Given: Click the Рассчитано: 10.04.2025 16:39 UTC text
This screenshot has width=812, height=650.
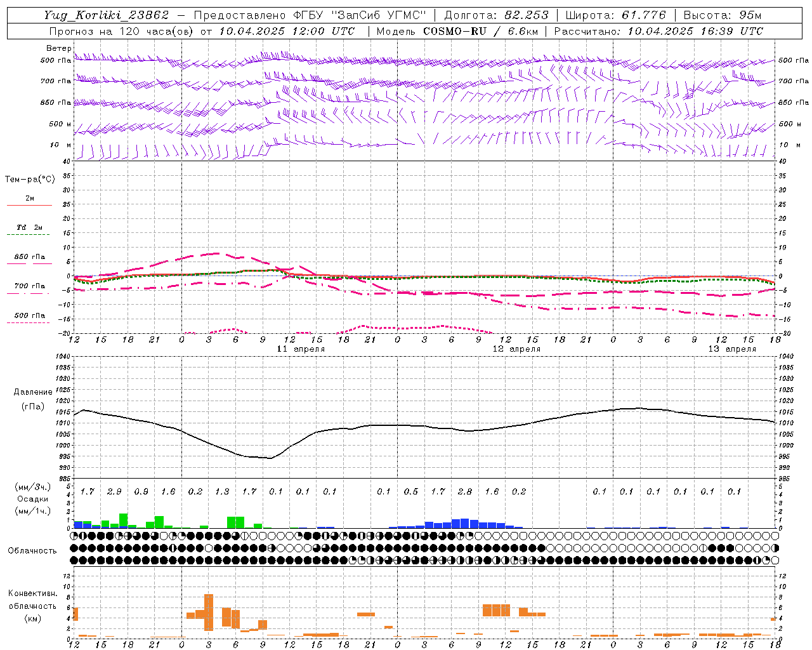Looking at the screenshot, I should (x=658, y=31).
